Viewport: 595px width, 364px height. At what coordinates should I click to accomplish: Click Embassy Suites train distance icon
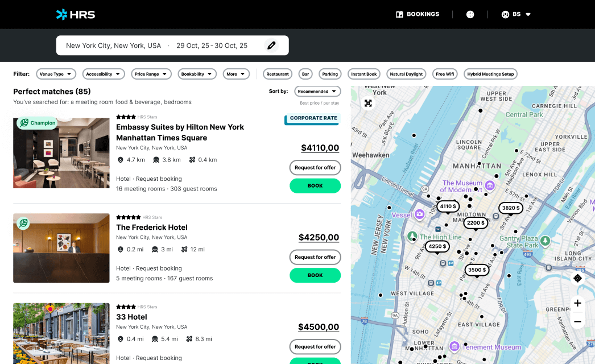point(156,160)
